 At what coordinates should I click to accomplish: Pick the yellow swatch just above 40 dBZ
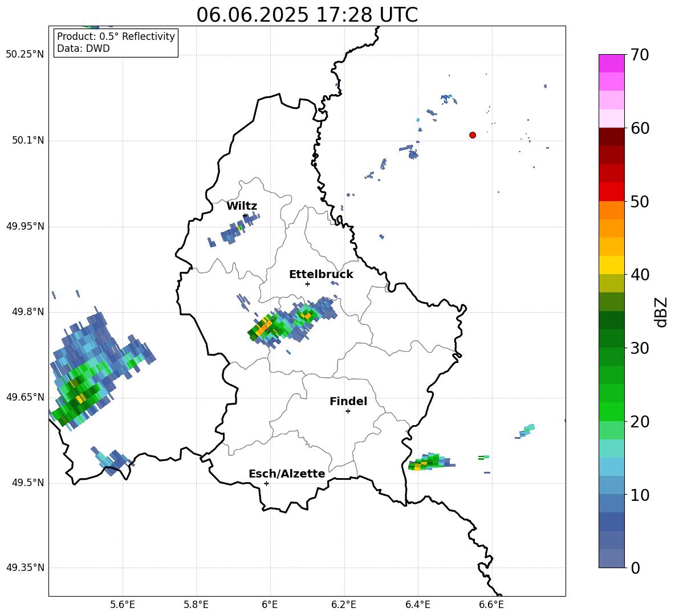click(x=611, y=265)
